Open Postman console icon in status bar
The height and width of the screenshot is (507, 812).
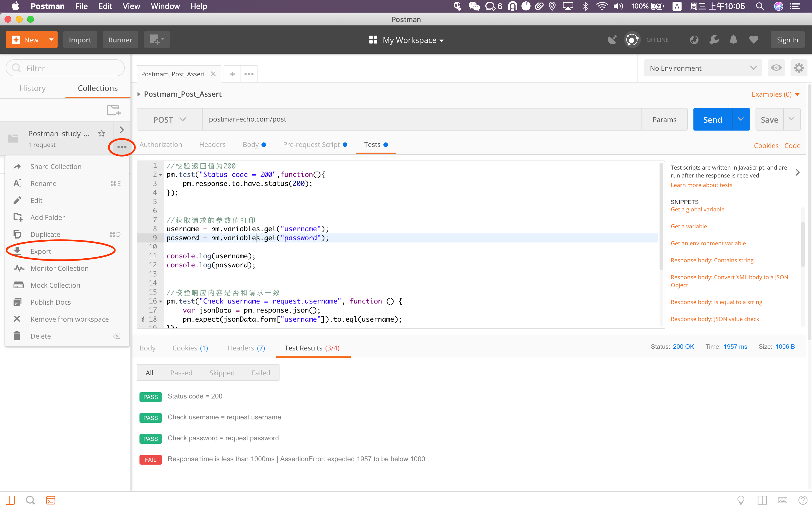51,500
